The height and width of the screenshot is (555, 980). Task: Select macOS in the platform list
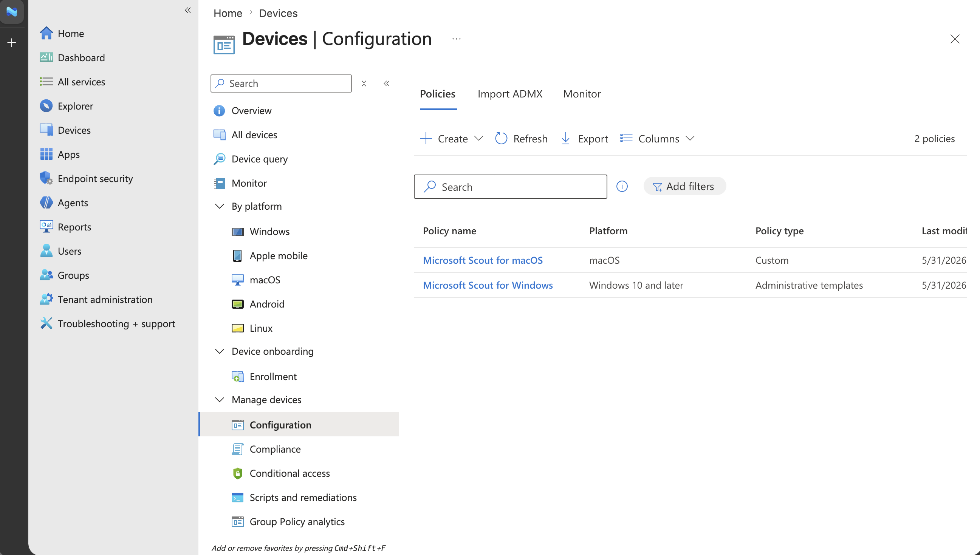[x=256, y=280]
